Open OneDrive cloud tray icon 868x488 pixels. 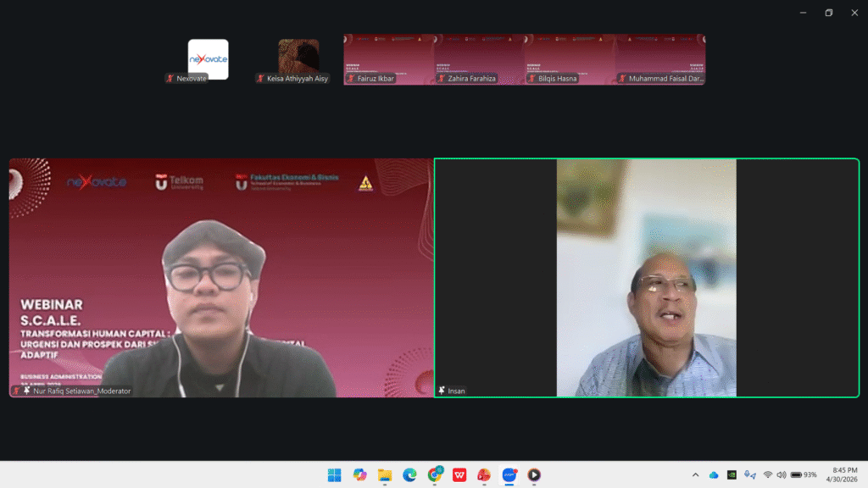click(714, 474)
